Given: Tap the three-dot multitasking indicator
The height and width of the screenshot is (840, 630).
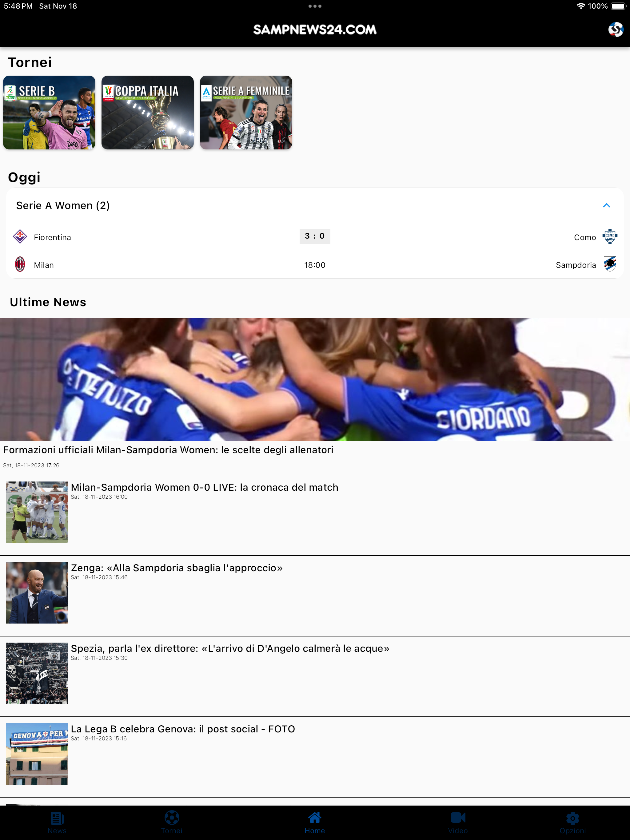Looking at the screenshot, I should point(315,6).
